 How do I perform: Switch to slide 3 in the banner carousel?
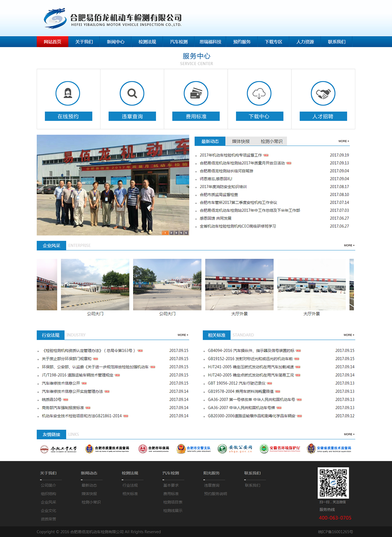(x=176, y=233)
